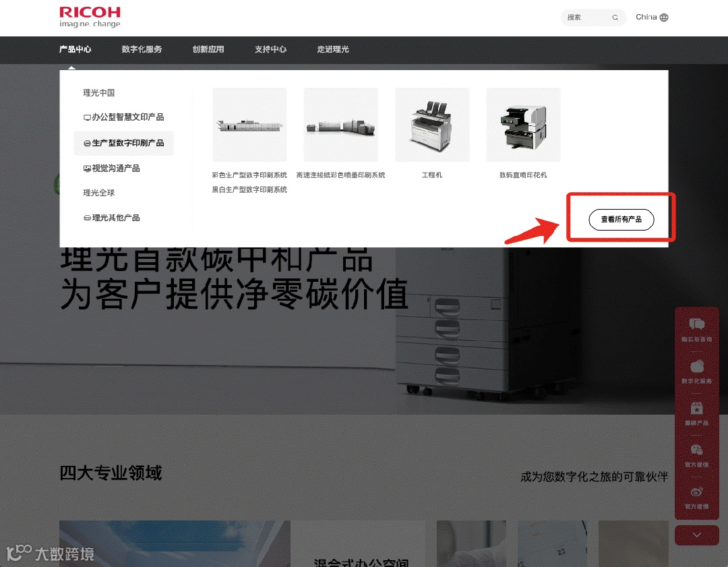Click the 彩色生产型数字印刷系统 product image
Image resolution: width=728 pixels, height=567 pixels.
(x=250, y=125)
